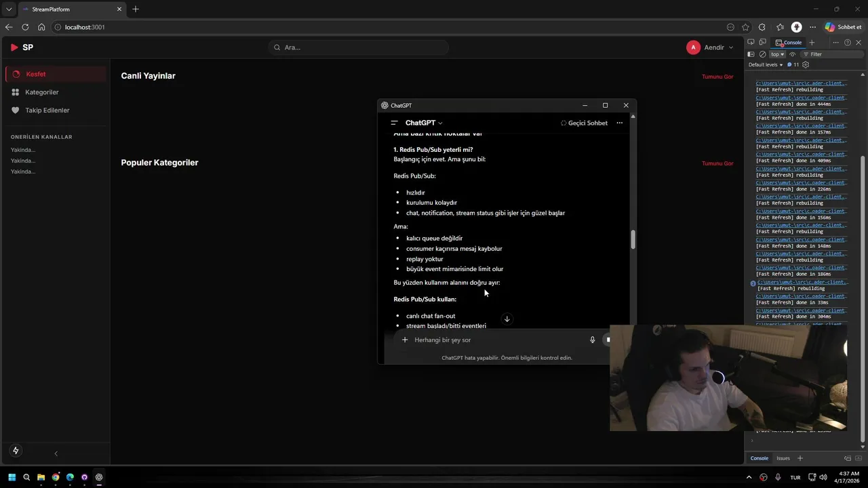Toggle ChatGPT sidebar menu icon
Viewport: 868px width, 488px height.
pos(394,123)
